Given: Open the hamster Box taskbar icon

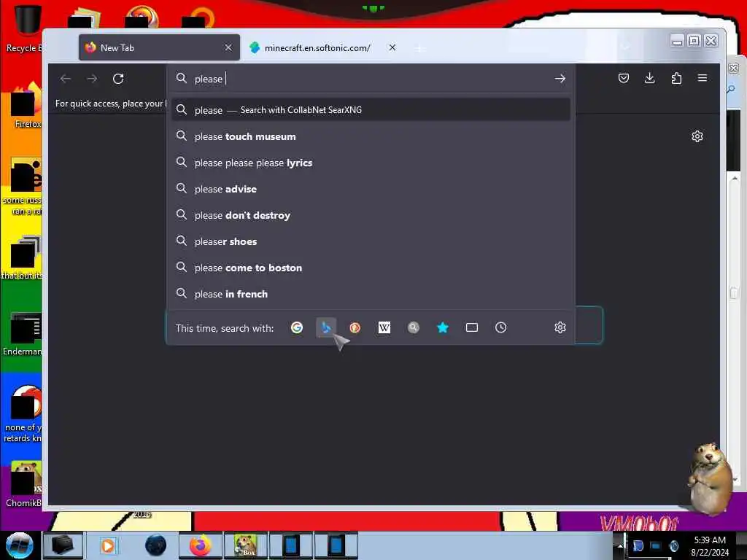Looking at the screenshot, I should (x=246, y=545).
